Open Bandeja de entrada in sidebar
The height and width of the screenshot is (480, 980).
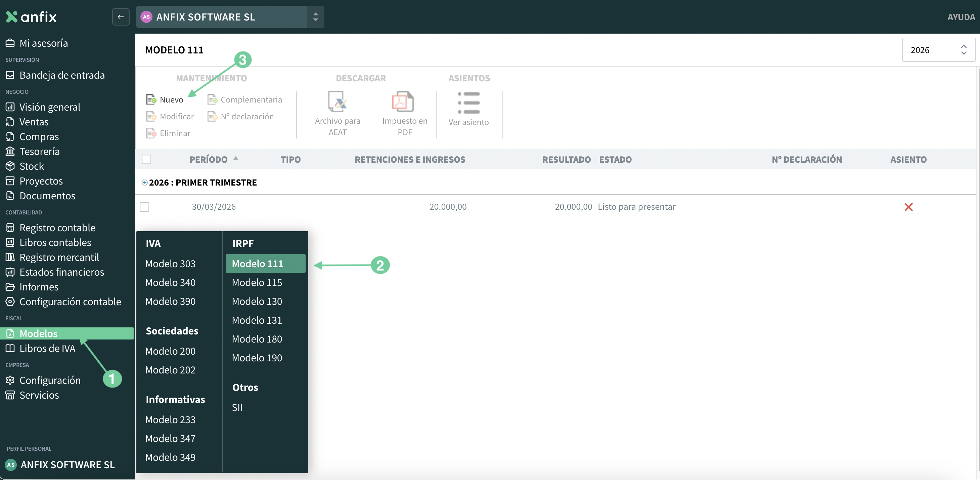point(62,75)
